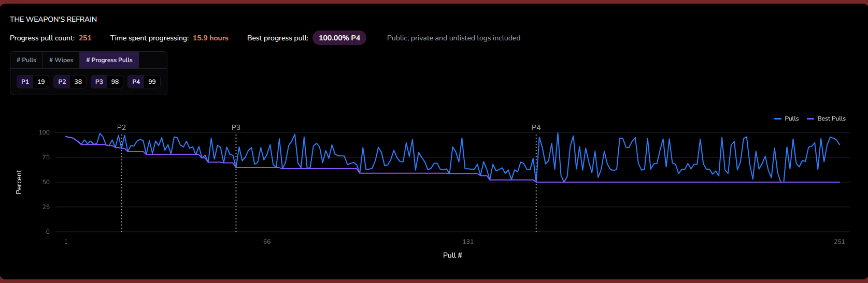This screenshot has height=283, width=868.
Task: Click the 75 y-axis tick label
Action: (x=46, y=157)
